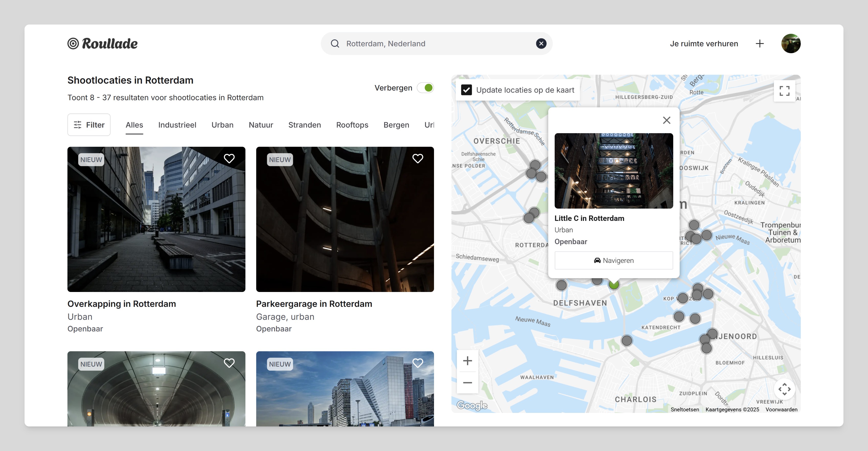Enter fullscreen map view
Image resolution: width=868 pixels, height=451 pixels.
784,91
